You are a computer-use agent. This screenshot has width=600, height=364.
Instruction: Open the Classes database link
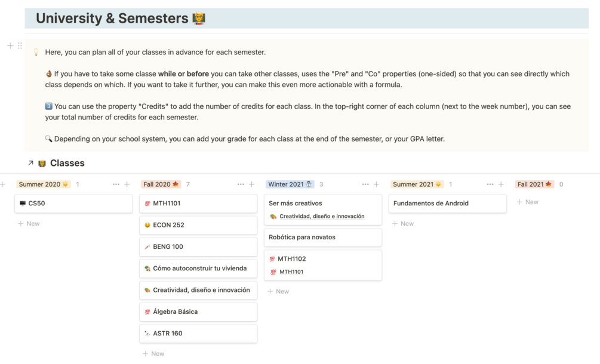click(67, 163)
